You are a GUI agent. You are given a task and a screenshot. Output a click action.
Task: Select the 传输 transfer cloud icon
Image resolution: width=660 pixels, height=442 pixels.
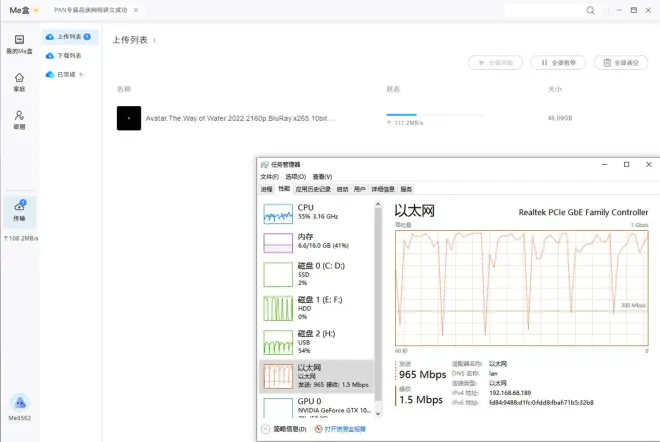point(19,210)
